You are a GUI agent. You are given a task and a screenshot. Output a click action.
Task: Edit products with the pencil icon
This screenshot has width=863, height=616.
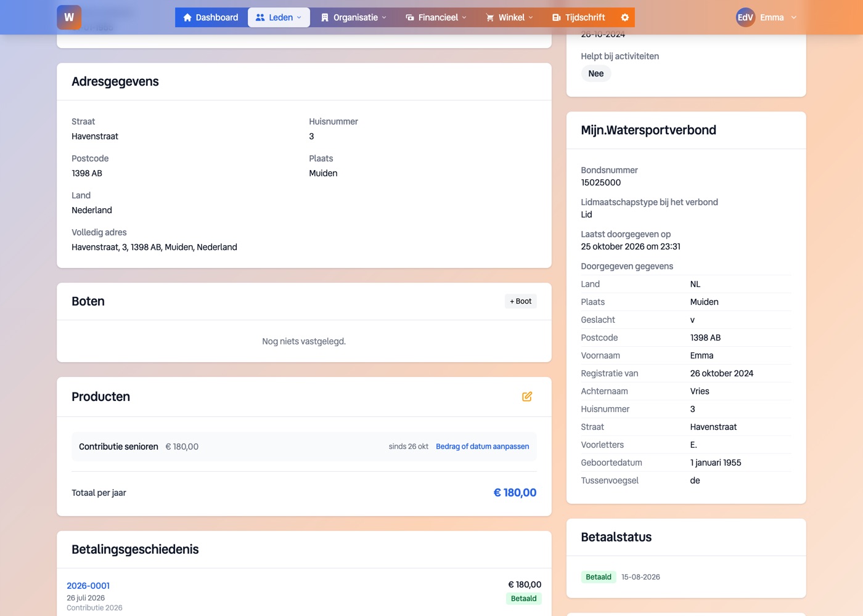pos(527,397)
